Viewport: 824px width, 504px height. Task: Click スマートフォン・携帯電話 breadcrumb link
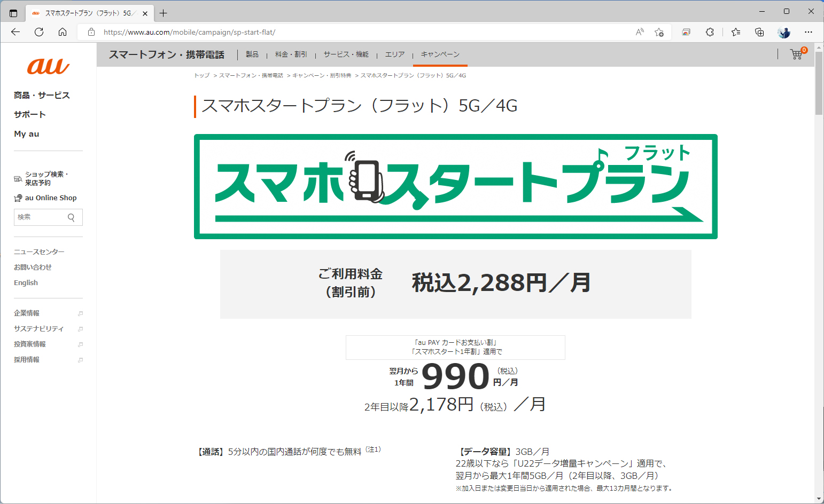[x=251, y=75]
